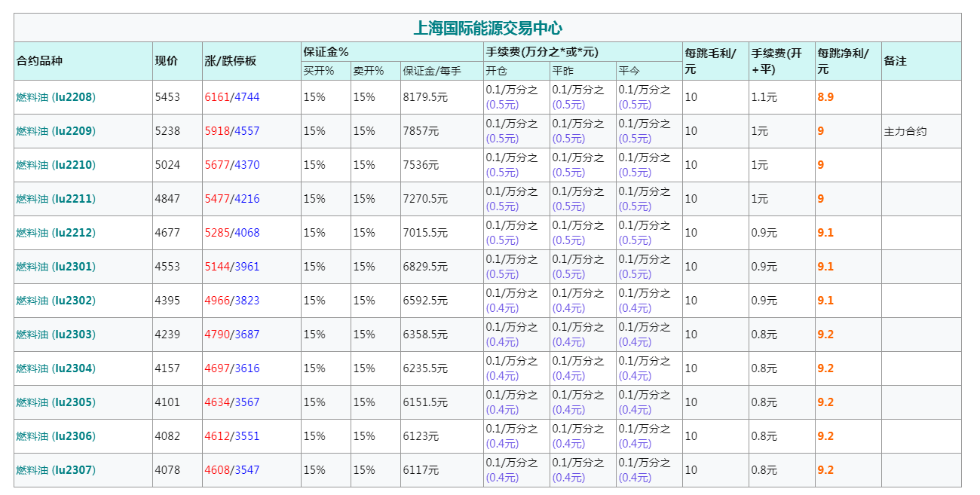Click the margin value 6123元

tap(421, 436)
